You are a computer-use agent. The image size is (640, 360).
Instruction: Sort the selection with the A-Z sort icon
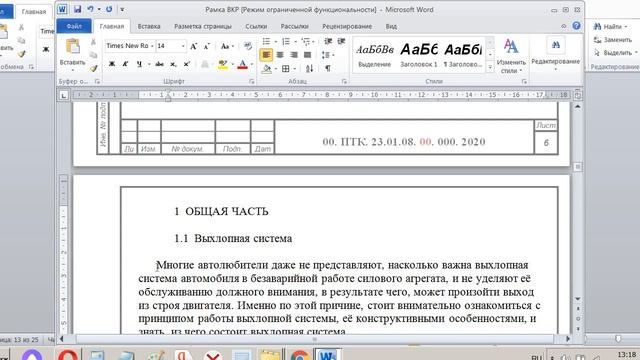tap(309, 69)
